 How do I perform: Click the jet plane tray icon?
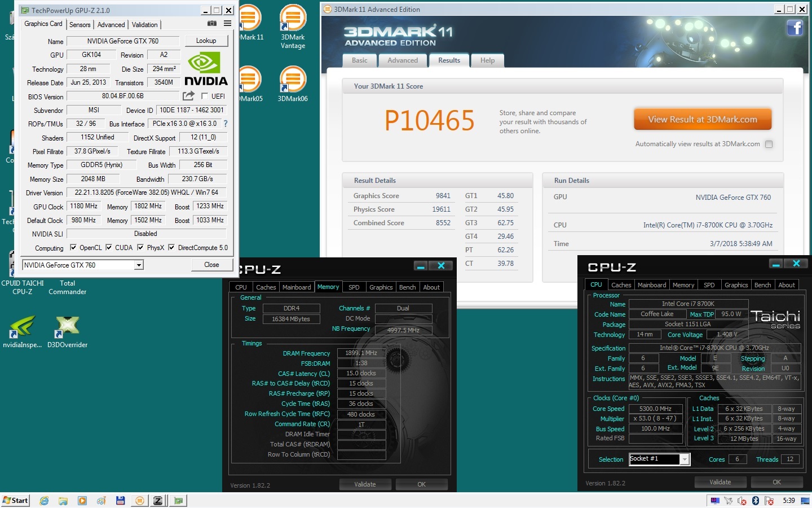(729, 501)
